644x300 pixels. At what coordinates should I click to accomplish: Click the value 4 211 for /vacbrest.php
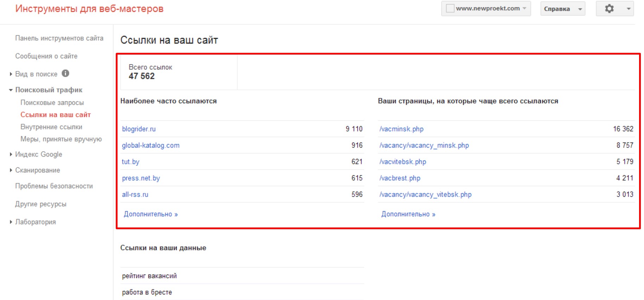click(x=625, y=178)
